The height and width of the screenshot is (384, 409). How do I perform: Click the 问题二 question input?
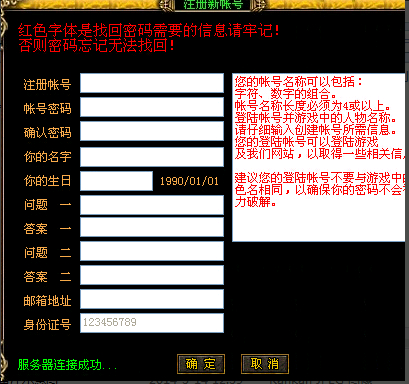(x=152, y=251)
